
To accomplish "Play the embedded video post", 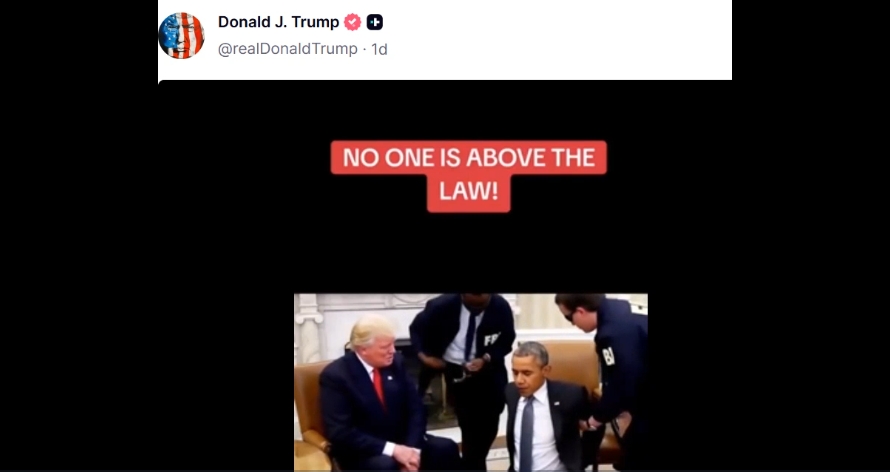I will click(x=445, y=276).
